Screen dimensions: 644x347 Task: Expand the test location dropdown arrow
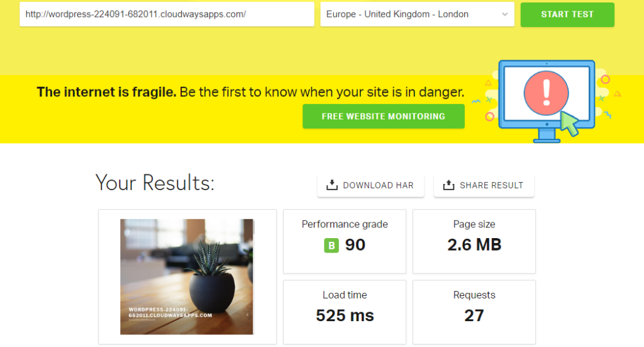[x=505, y=14]
